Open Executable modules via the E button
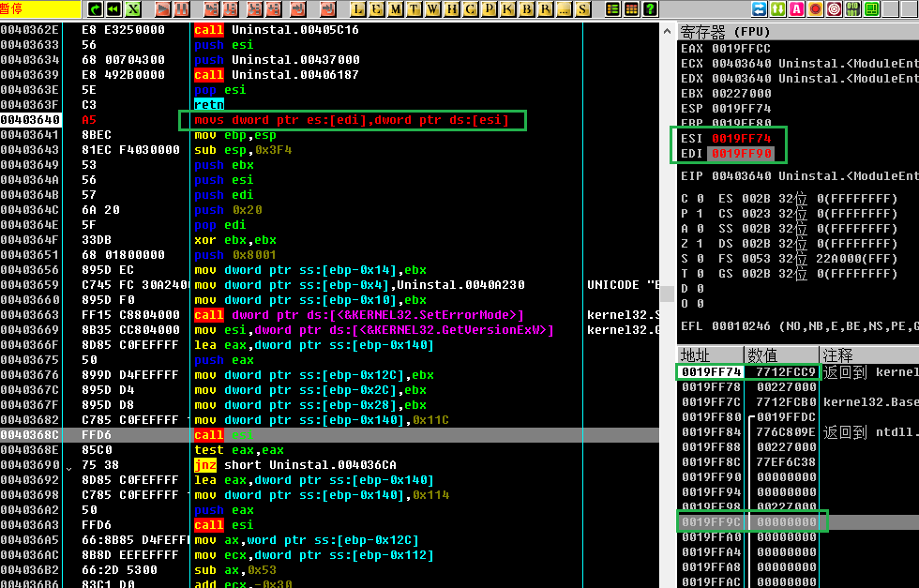 click(376, 9)
